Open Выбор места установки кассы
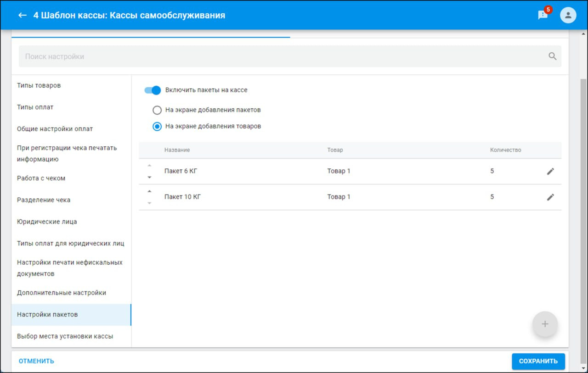588x373 pixels. 65,336
